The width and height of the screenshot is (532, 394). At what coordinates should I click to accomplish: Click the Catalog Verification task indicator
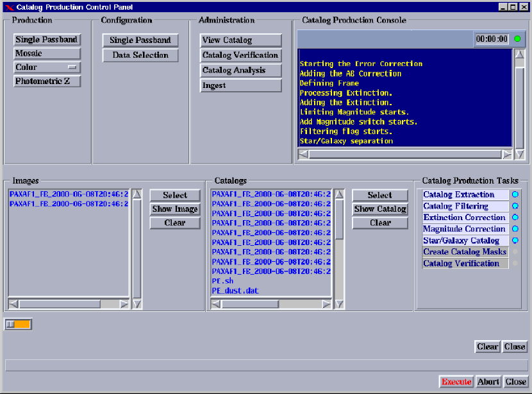point(515,264)
